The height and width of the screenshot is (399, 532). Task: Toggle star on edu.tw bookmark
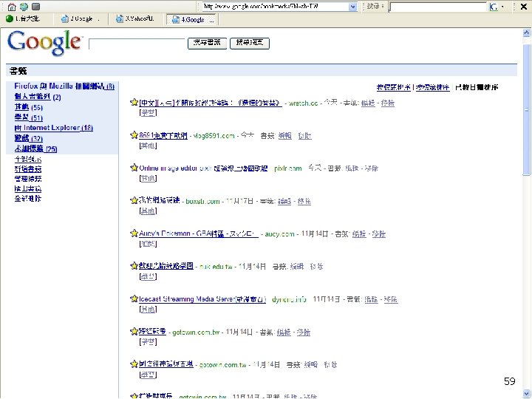point(134,266)
